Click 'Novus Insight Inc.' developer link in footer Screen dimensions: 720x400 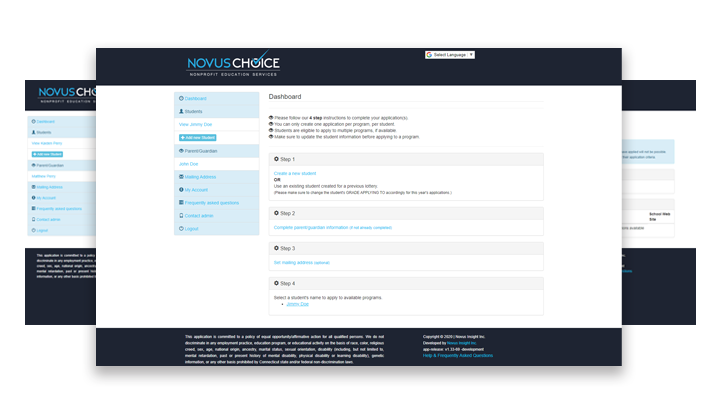coord(461,343)
